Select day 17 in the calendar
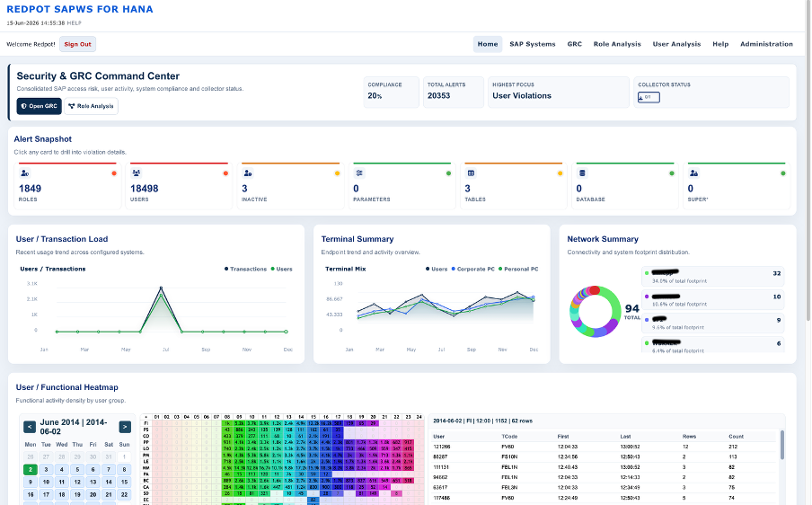 pos(46,494)
